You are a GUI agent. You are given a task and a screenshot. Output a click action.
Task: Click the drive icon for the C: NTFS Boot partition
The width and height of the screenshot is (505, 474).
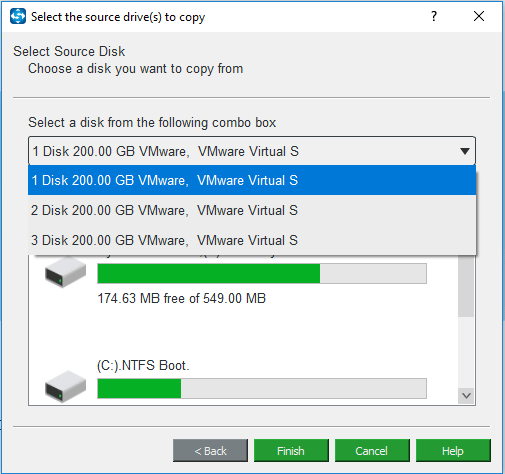click(65, 387)
